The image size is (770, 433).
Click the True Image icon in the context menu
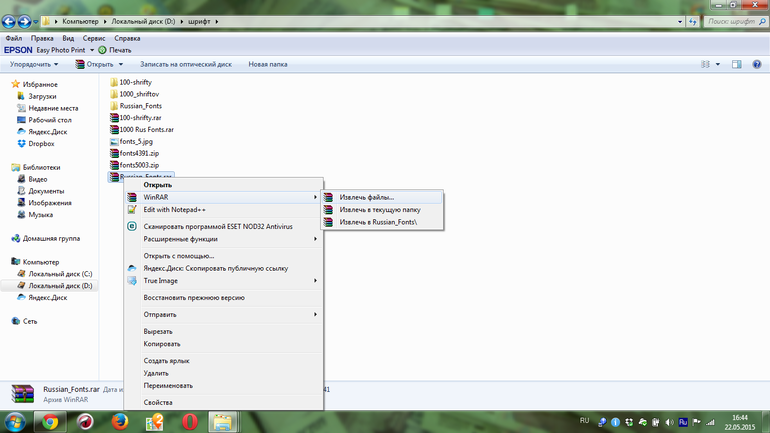[x=132, y=281]
